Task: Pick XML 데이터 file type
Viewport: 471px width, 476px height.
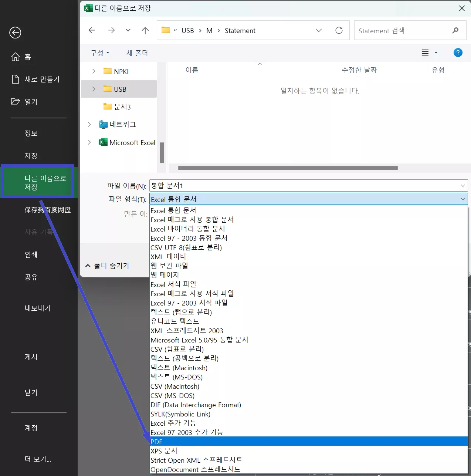Action: click(x=309, y=256)
